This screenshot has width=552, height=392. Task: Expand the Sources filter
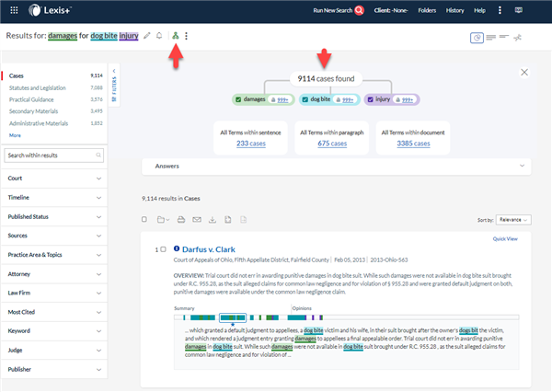pos(54,236)
